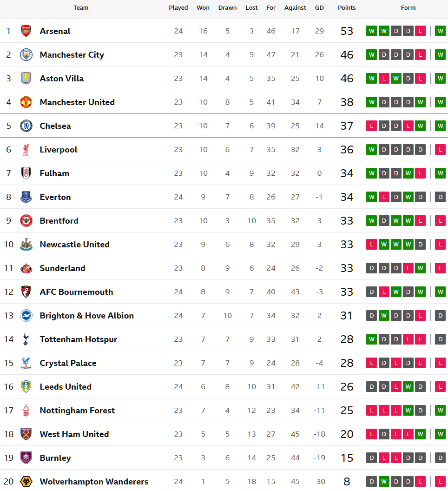448x491 pixels.
Task: Click the West Ham United crest
Action: [26, 434]
